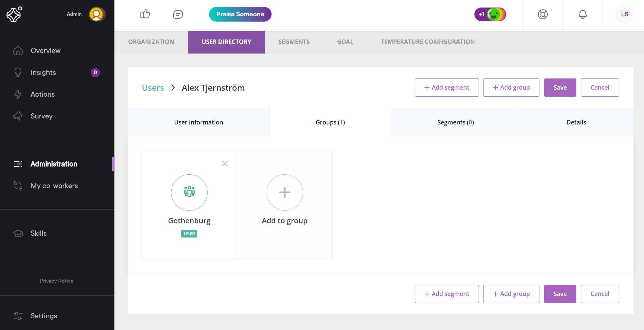
Task: Select the User Directory tab
Action: (226, 42)
